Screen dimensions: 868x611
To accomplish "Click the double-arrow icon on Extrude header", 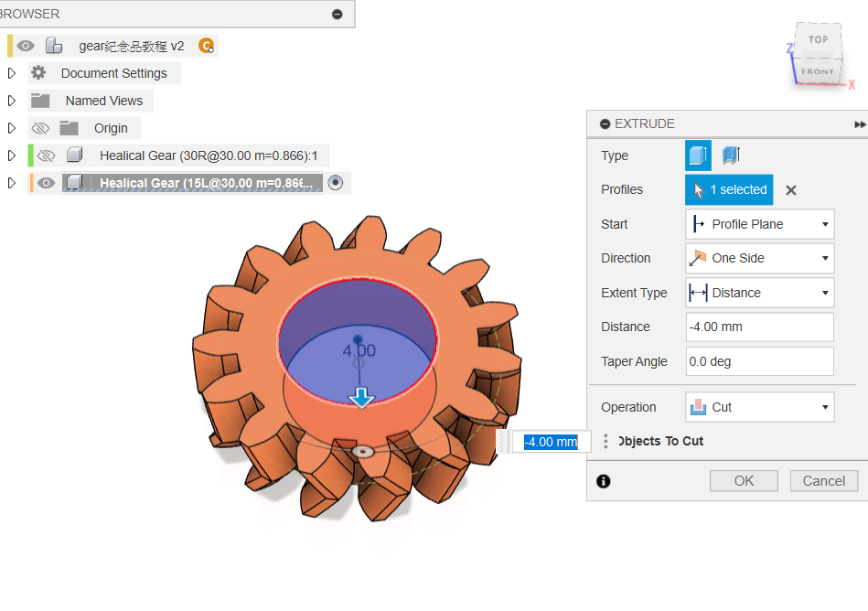I will pos(860,124).
